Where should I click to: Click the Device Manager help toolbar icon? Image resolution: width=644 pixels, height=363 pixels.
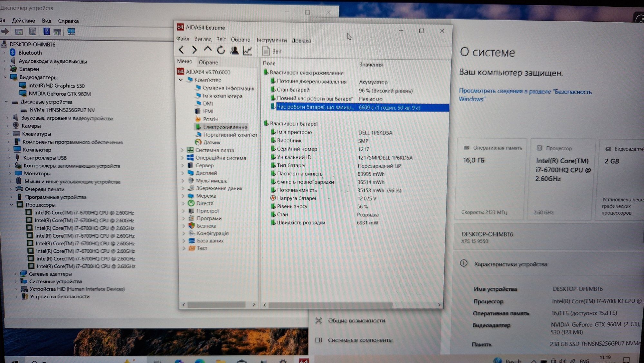click(46, 31)
